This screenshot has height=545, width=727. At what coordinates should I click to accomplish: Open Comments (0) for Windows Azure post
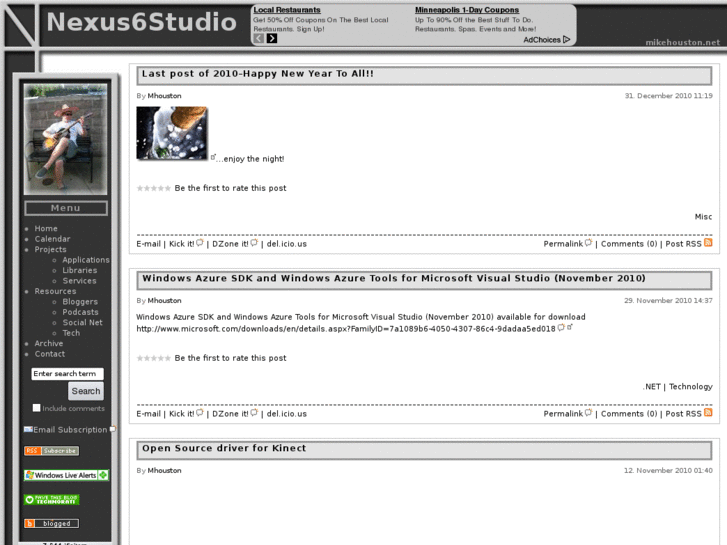pos(629,414)
